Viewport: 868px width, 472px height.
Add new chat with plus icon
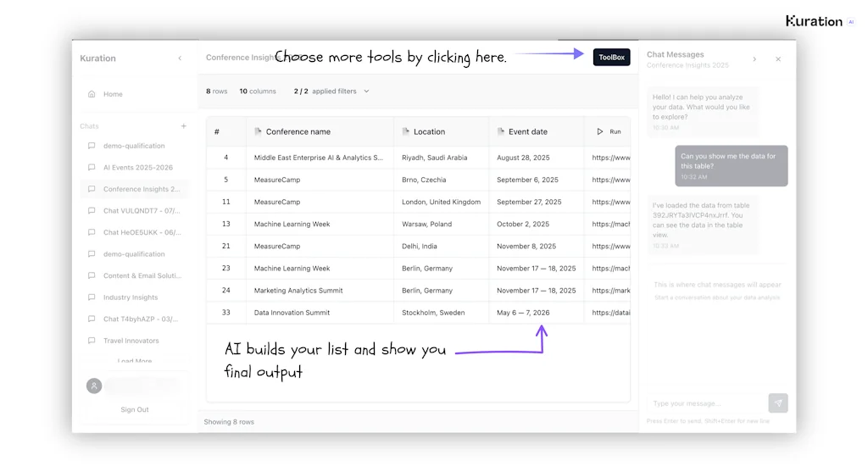(x=184, y=126)
